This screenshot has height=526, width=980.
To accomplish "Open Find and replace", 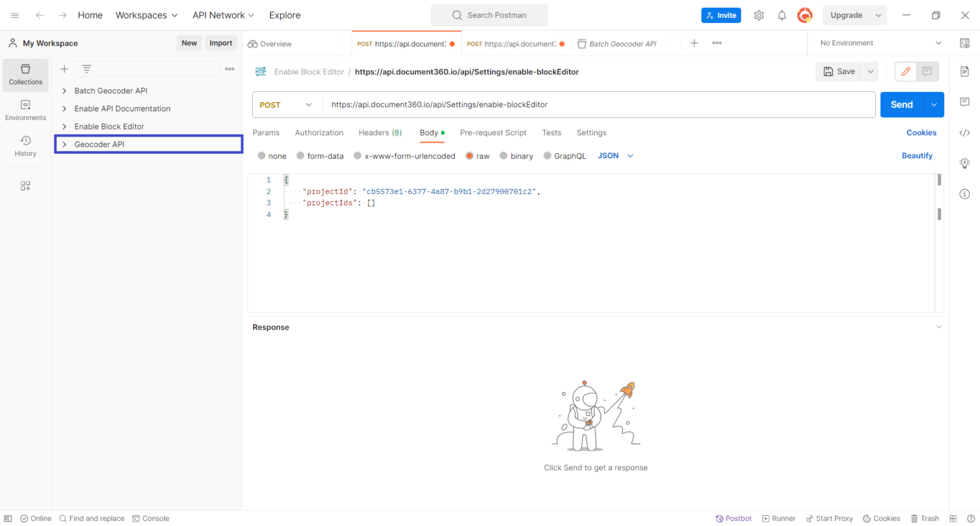I will click(92, 518).
